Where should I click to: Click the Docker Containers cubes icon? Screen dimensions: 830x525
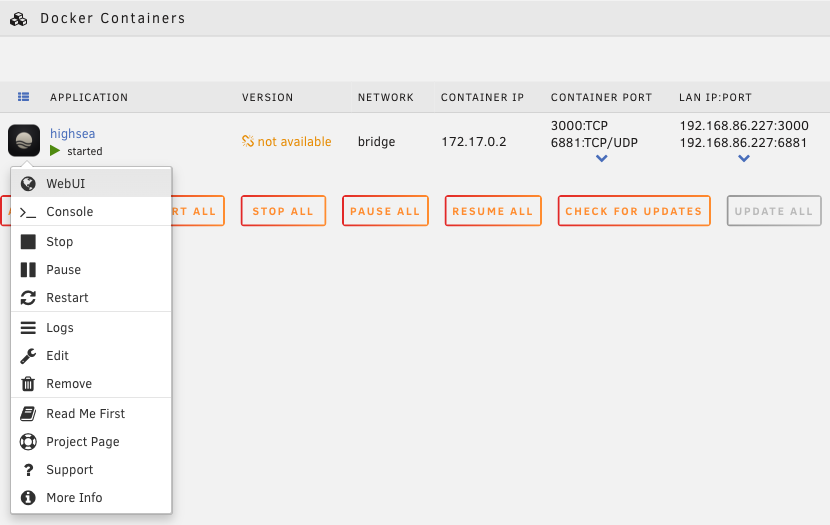click(19, 20)
